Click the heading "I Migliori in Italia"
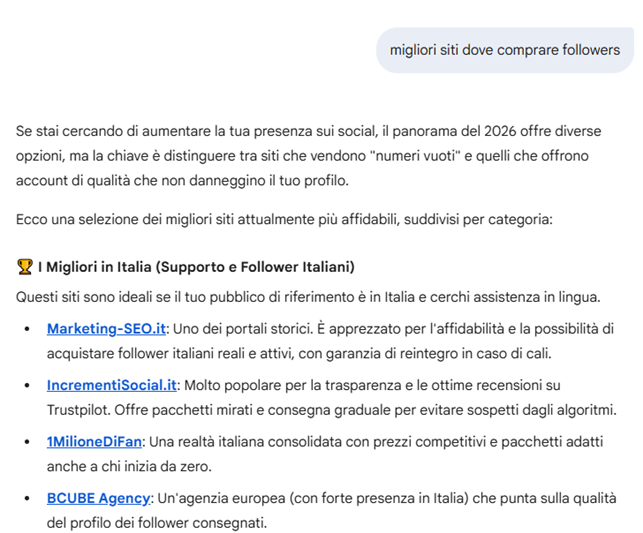The height and width of the screenshot is (533, 643). pos(196,267)
